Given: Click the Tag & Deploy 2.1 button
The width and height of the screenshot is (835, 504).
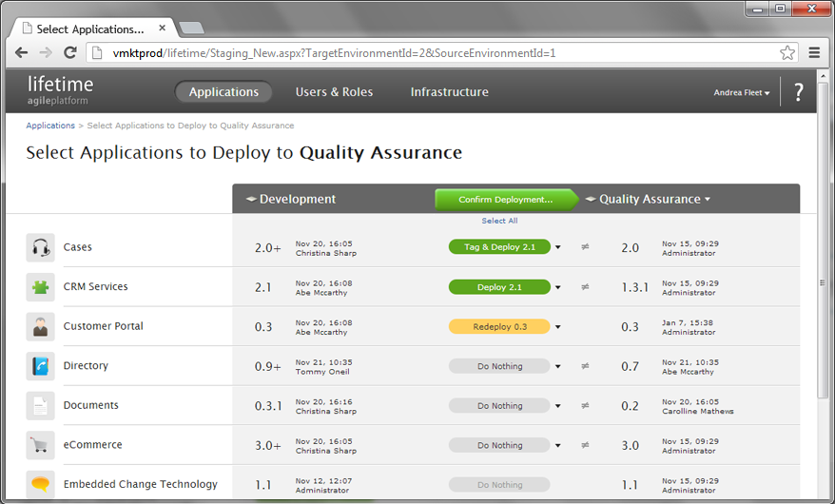Looking at the screenshot, I should (499, 247).
